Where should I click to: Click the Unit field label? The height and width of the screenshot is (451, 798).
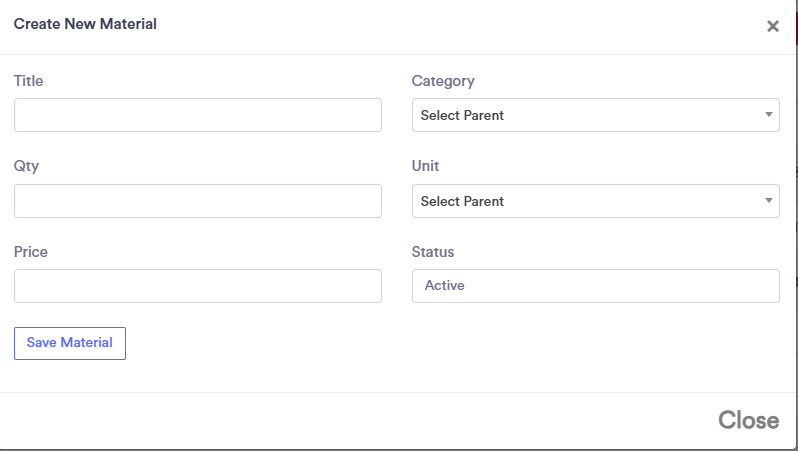[425, 166]
